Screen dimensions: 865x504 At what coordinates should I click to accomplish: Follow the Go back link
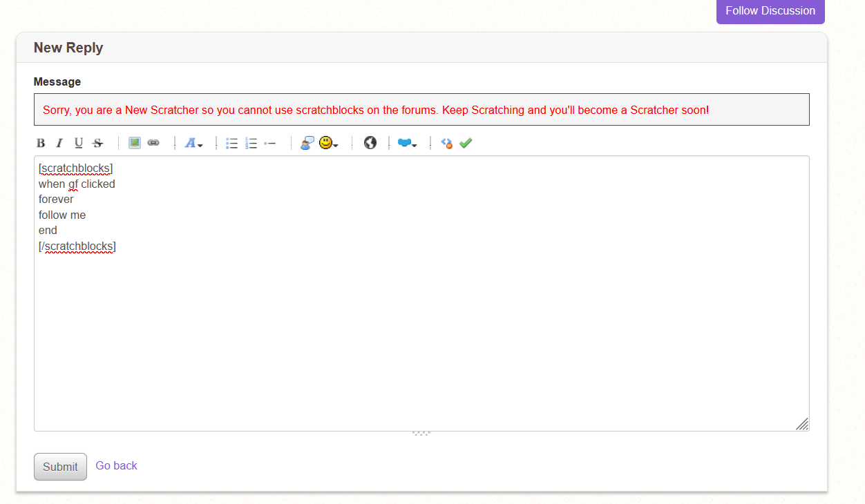116,465
